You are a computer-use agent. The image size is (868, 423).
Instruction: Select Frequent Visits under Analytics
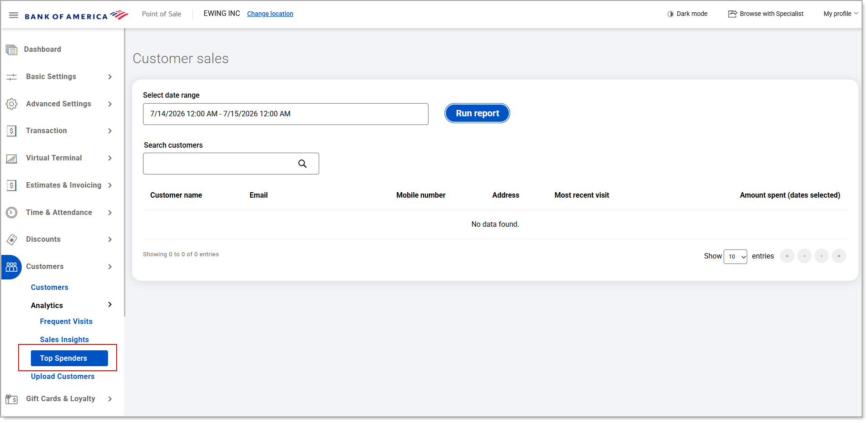click(x=66, y=322)
